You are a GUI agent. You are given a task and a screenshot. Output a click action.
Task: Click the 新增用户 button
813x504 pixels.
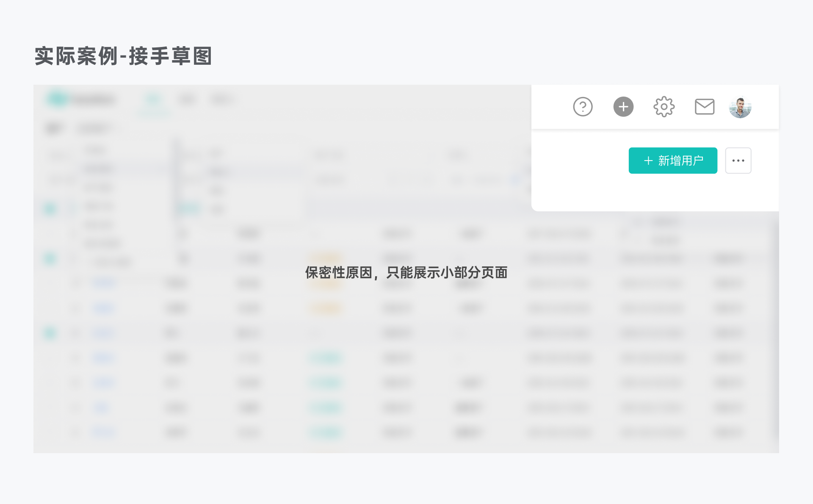[673, 161]
